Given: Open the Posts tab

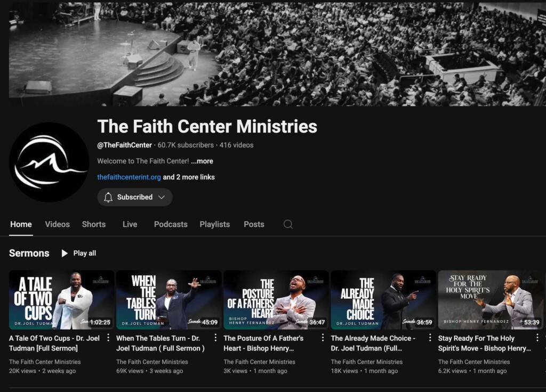Looking at the screenshot, I should (x=254, y=224).
